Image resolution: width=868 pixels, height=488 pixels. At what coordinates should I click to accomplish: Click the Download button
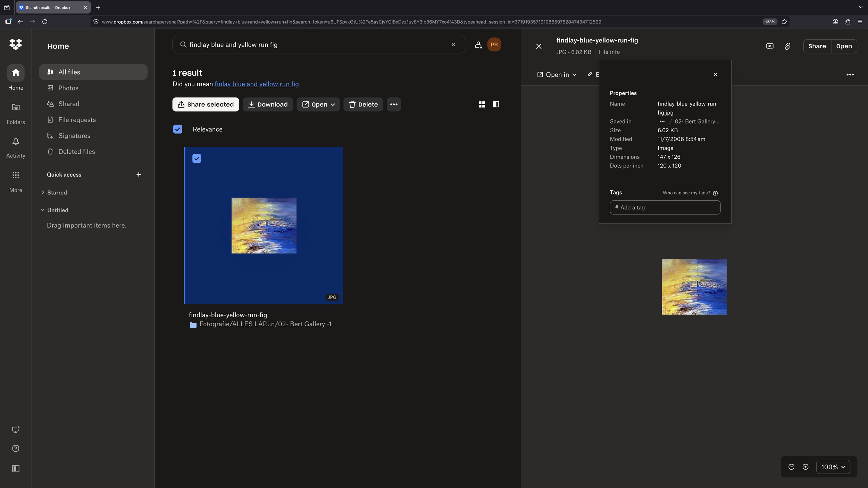point(268,104)
